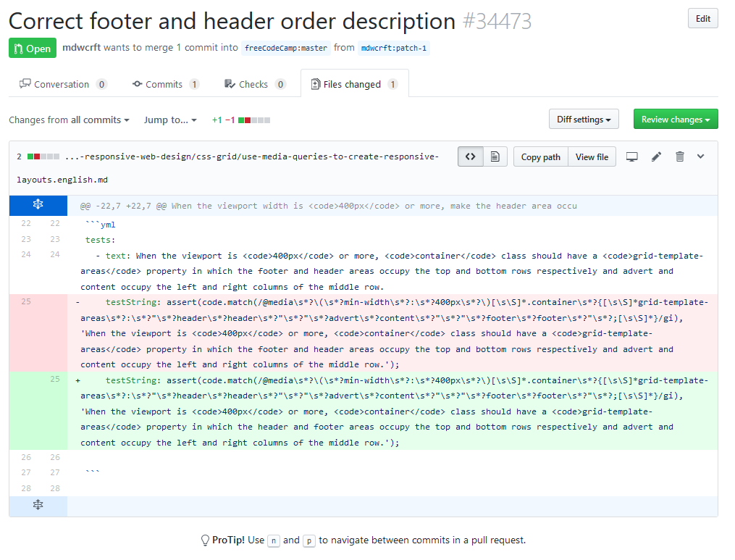Open the freeCodeCamp:master base branch link

[x=286, y=48]
